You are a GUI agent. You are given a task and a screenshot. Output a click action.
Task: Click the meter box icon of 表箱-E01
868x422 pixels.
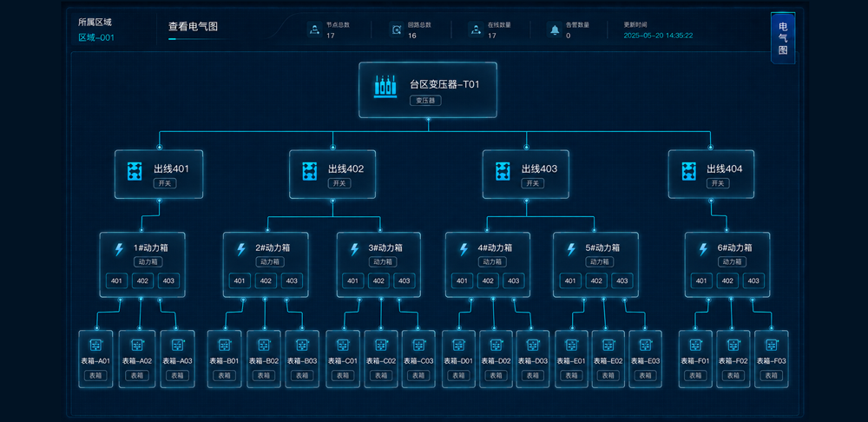pos(571,345)
